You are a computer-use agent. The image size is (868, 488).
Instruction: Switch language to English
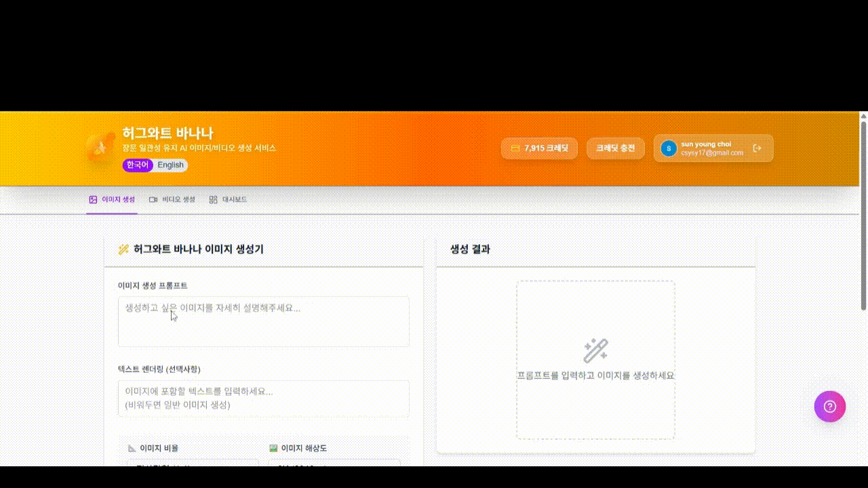(171, 165)
